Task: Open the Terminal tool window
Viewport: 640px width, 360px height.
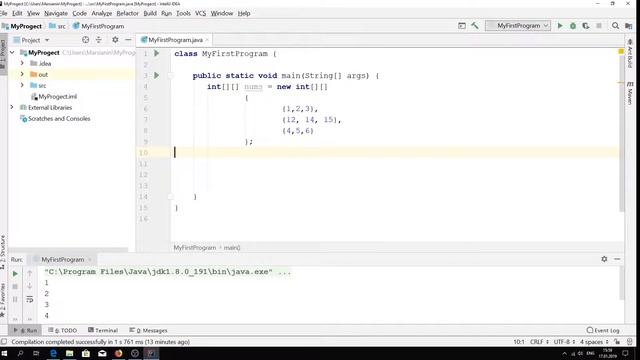Action: pos(103,330)
